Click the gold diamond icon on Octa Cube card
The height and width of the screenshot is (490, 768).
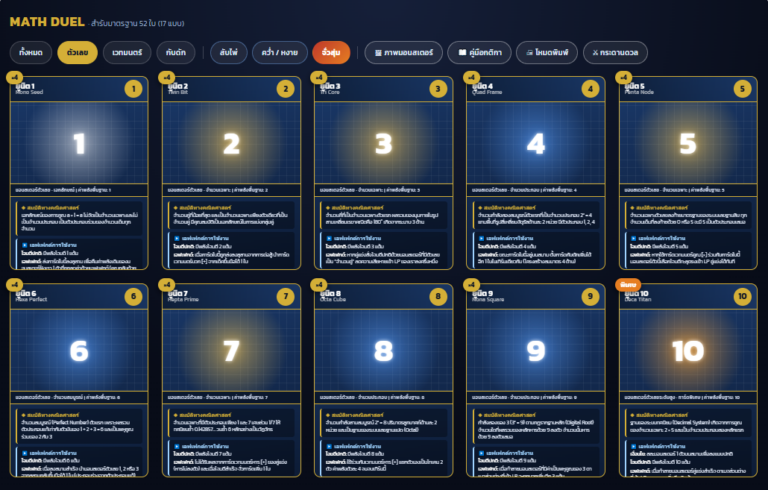tap(328, 415)
